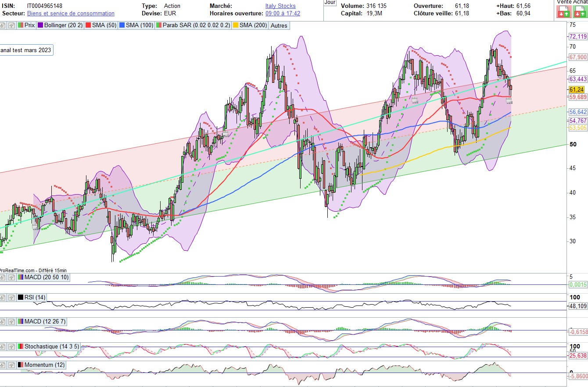Click the MACD (20 50 10) value 0,0015
588x387 pixels.
(577, 285)
